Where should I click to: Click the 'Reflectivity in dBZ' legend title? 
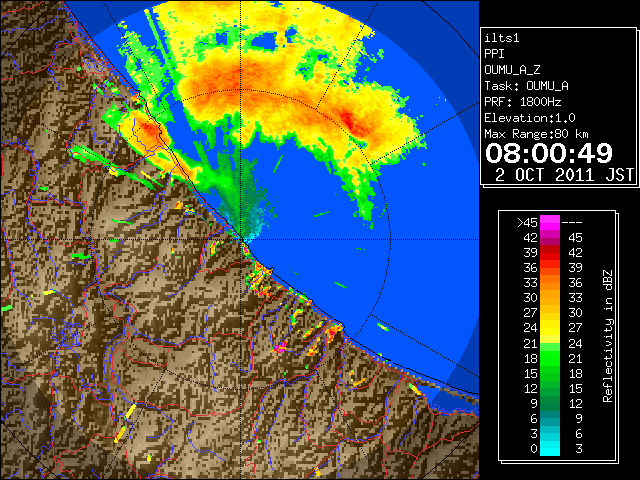[607, 336]
